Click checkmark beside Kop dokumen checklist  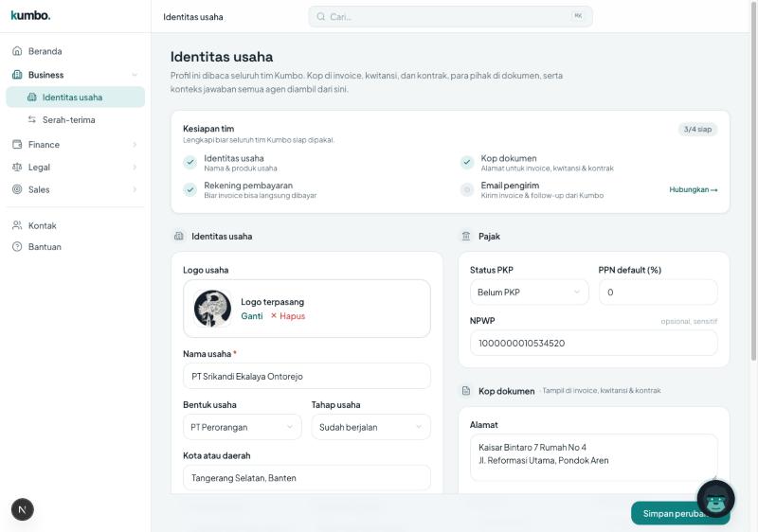pyautogui.click(x=467, y=163)
